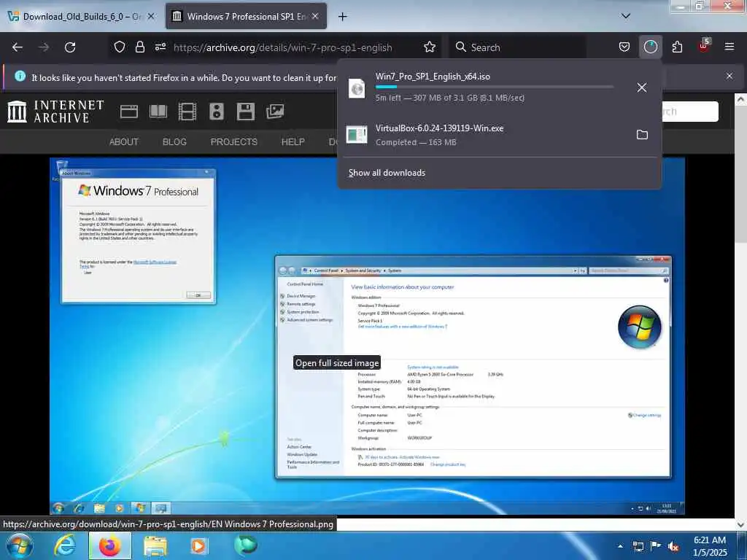Click the archive.org URL address field

point(282,47)
